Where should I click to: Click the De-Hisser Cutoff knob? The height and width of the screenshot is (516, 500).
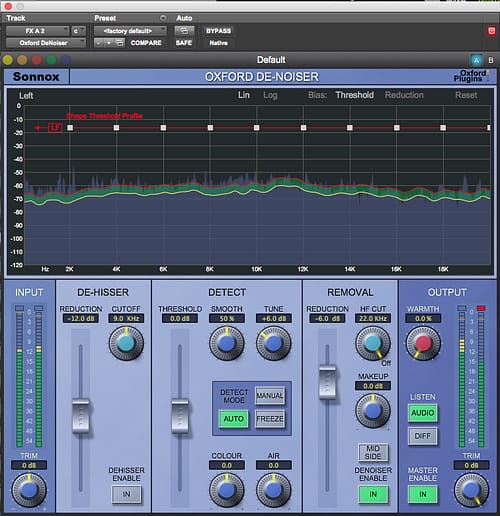(x=126, y=344)
